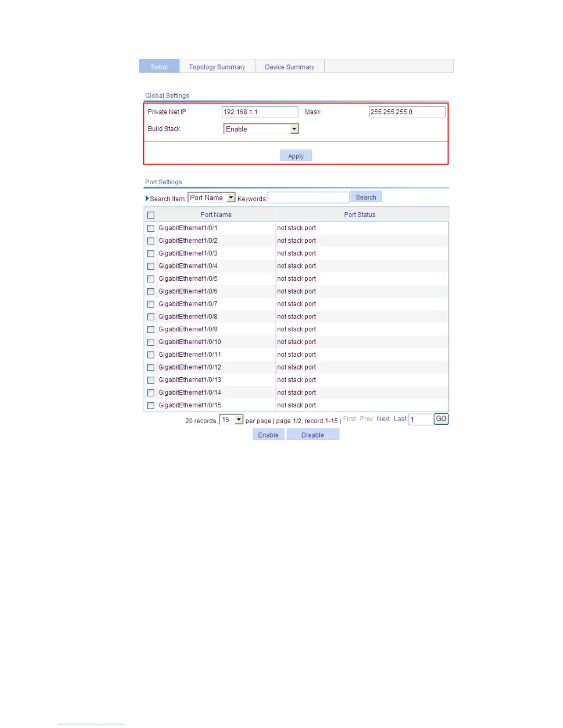Click the Private Net IP field
The width and height of the screenshot is (563, 728).
[260, 112]
